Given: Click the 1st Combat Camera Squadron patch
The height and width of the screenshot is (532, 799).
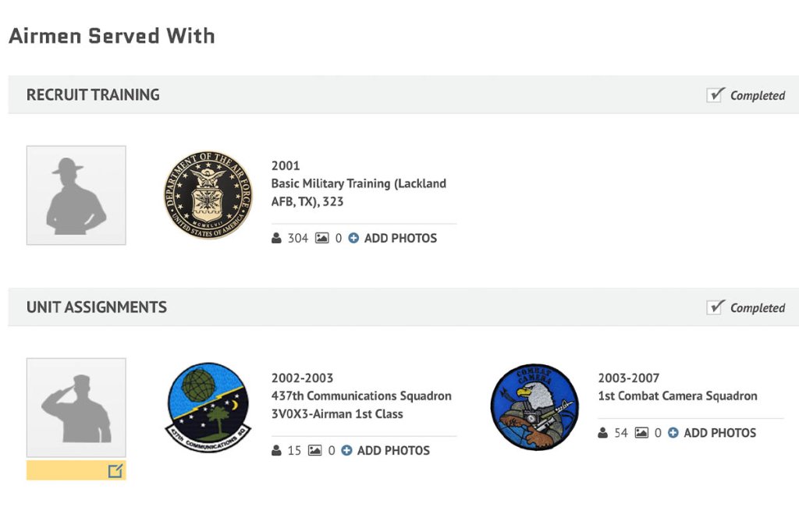Looking at the screenshot, I should click(x=534, y=407).
